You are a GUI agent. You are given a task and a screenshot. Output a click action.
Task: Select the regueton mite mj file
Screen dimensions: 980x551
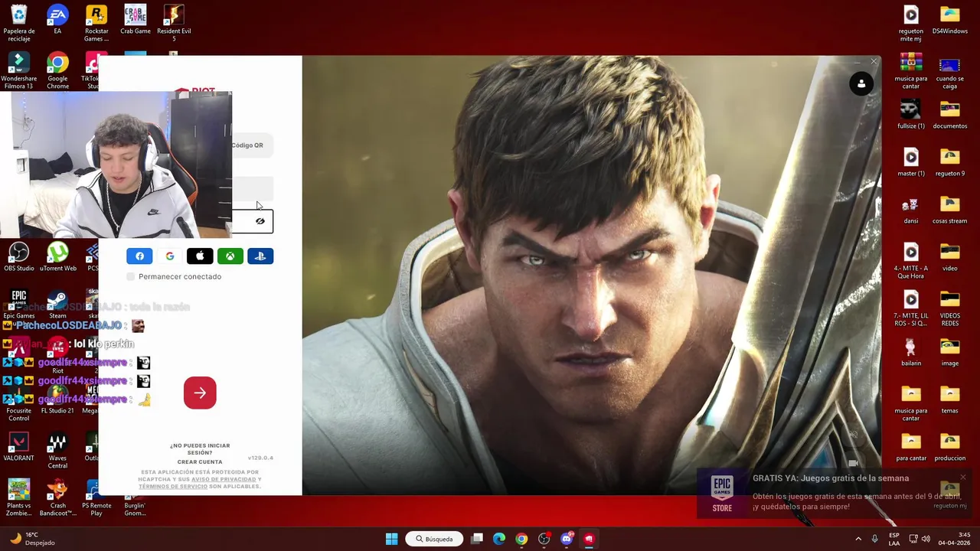[910, 24]
